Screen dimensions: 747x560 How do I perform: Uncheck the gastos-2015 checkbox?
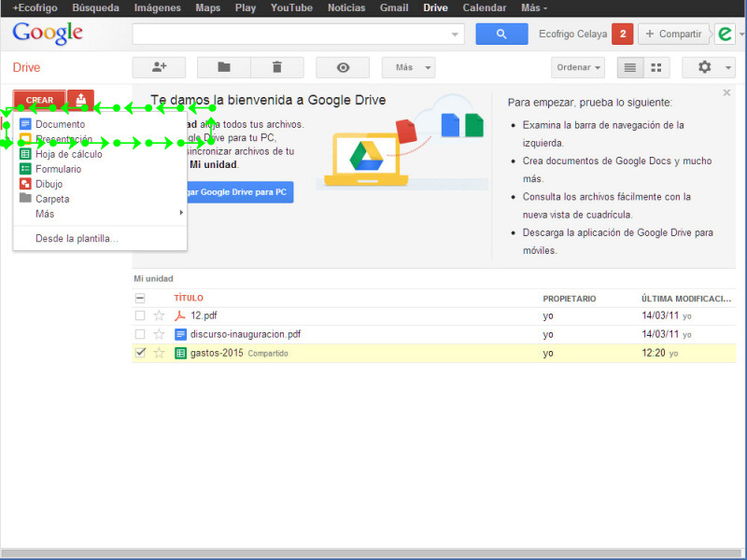point(140,353)
